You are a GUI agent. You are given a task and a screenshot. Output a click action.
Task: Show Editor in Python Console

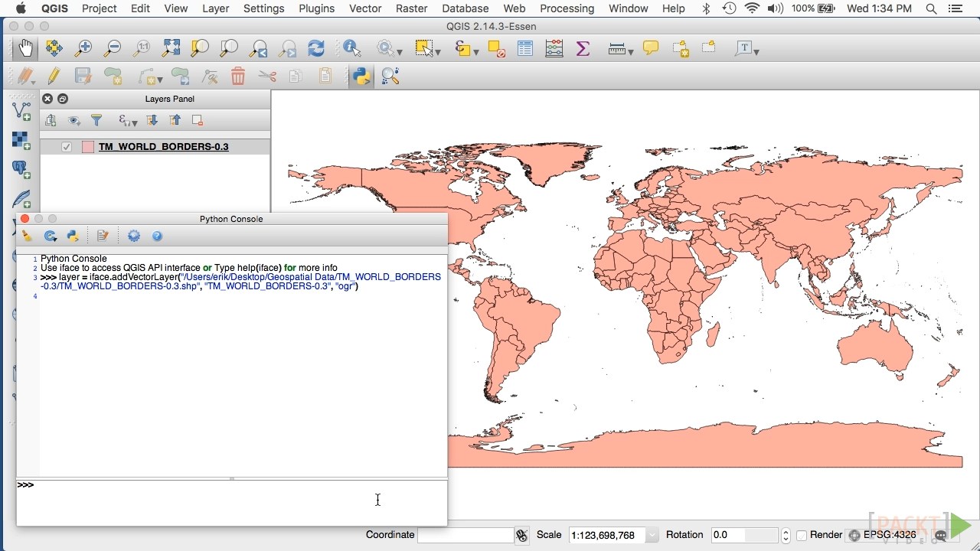(x=103, y=236)
